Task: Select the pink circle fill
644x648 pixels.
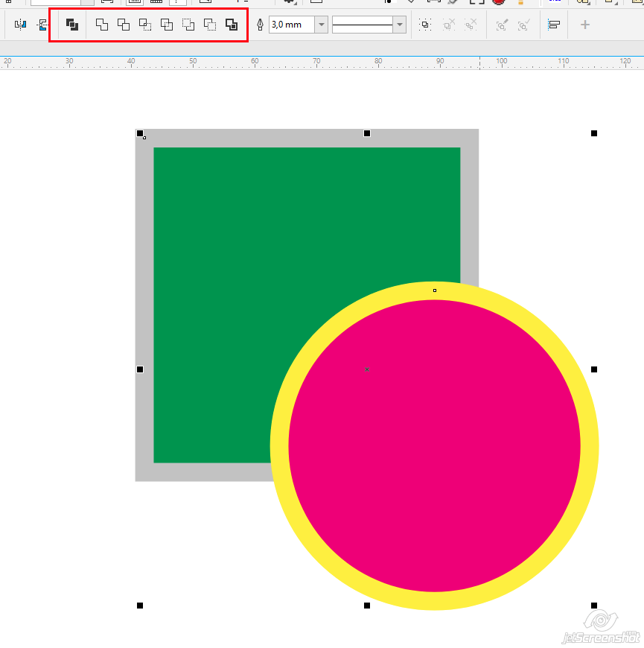Action: pos(434,446)
